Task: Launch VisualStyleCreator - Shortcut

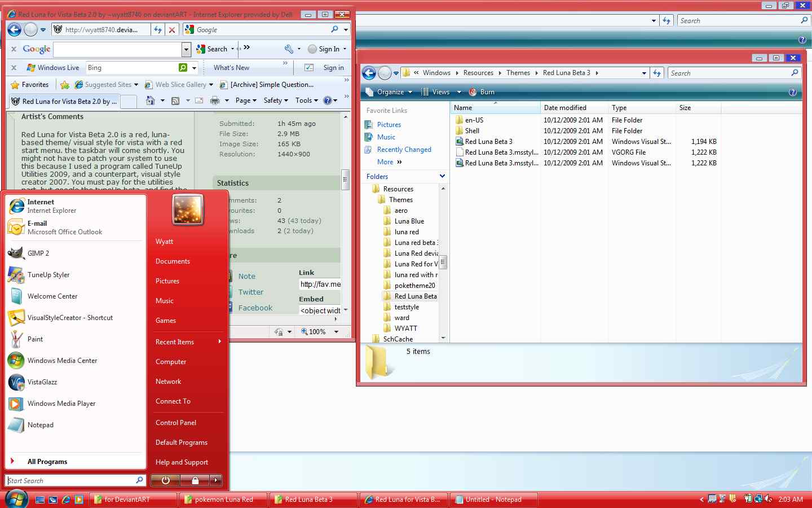Action: tap(76, 318)
